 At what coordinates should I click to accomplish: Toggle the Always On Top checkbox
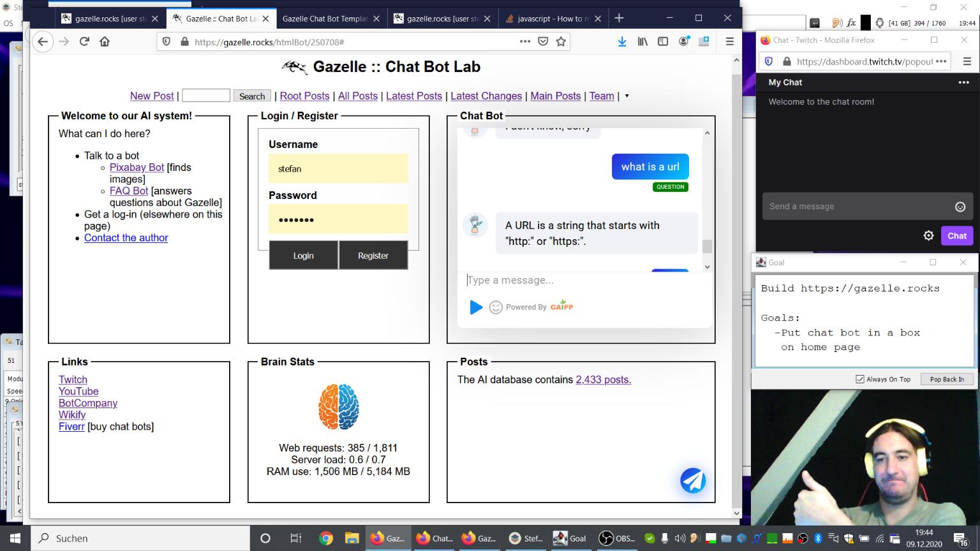tap(860, 379)
